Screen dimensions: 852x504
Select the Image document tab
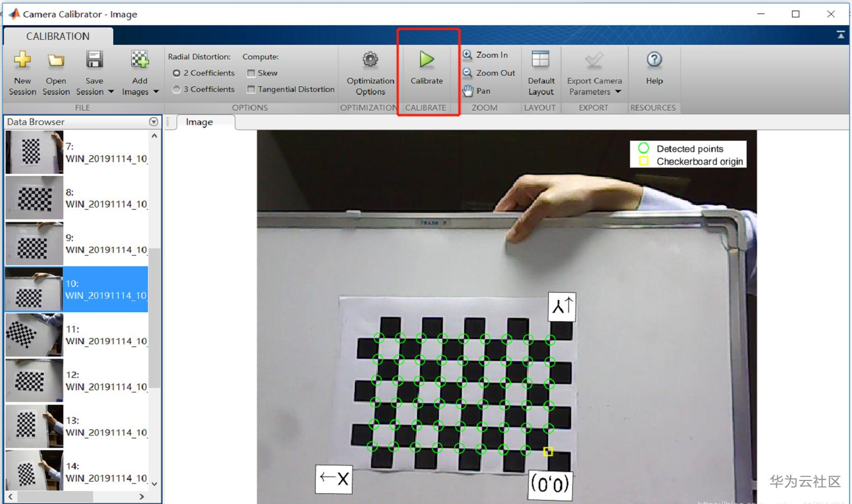pyautogui.click(x=200, y=122)
